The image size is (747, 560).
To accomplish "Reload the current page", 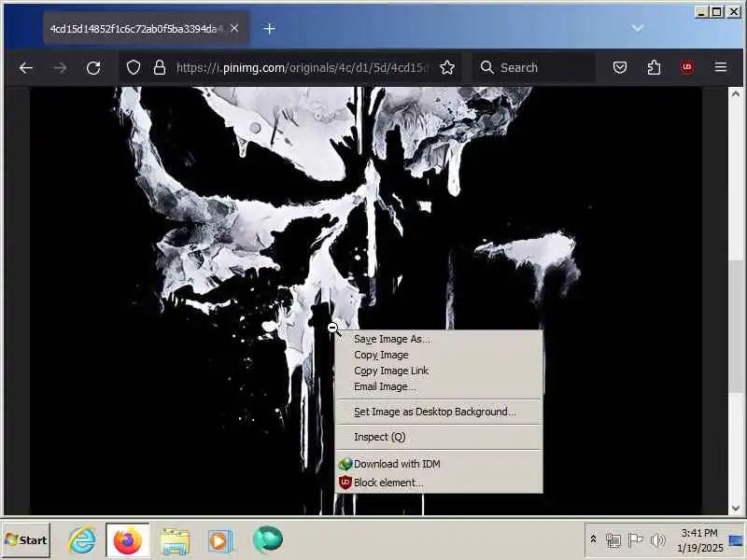I will [93, 68].
